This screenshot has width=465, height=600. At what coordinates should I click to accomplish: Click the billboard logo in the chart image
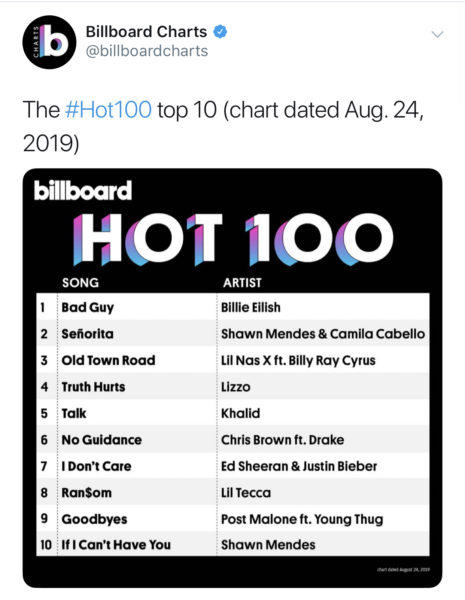(83, 190)
